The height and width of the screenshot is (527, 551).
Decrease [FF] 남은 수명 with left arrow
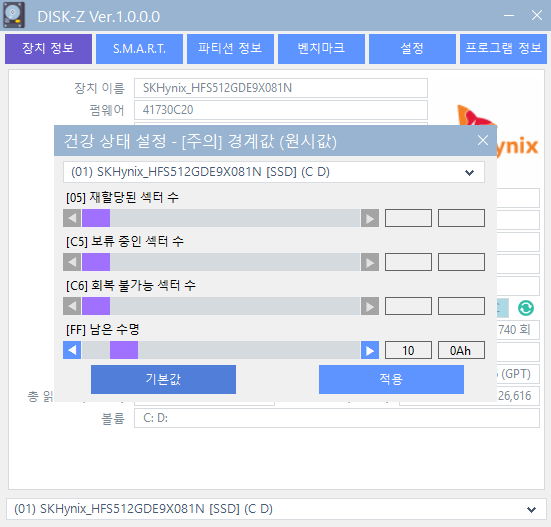[x=72, y=350]
